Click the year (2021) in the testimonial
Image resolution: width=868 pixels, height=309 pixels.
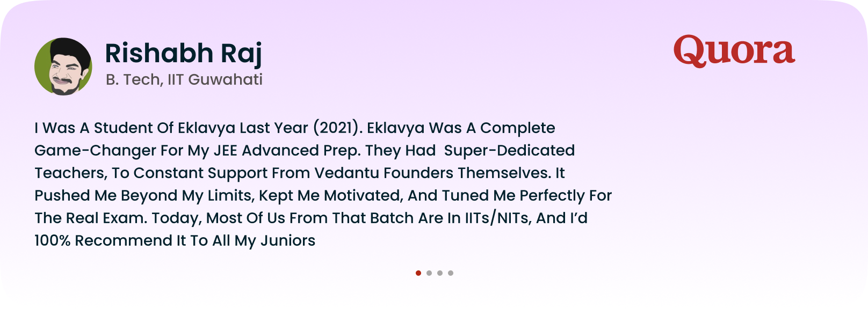[338, 128]
